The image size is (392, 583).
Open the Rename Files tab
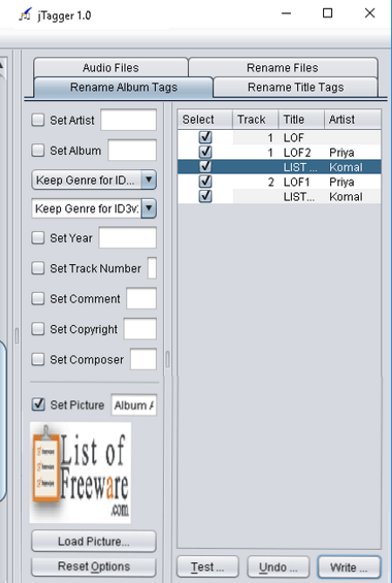pos(283,68)
